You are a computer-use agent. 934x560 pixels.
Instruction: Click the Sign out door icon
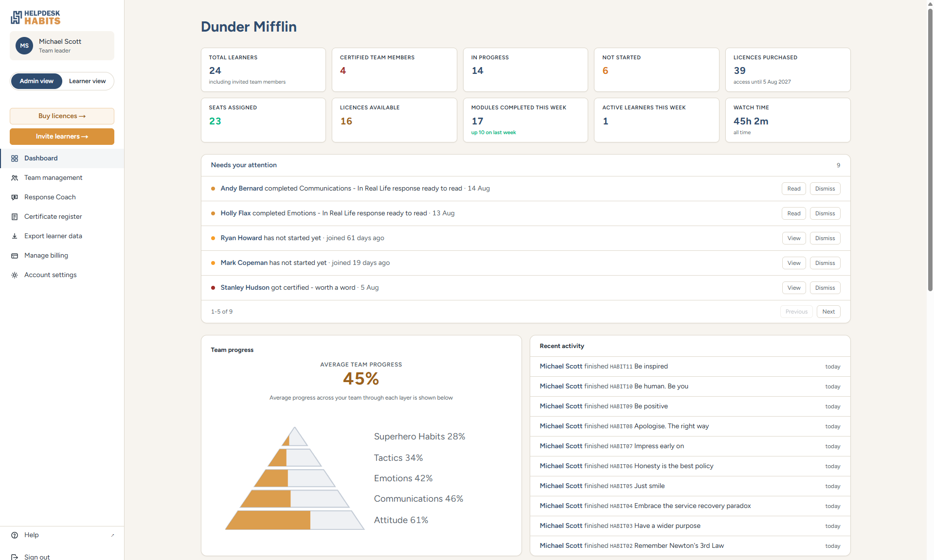(15, 557)
